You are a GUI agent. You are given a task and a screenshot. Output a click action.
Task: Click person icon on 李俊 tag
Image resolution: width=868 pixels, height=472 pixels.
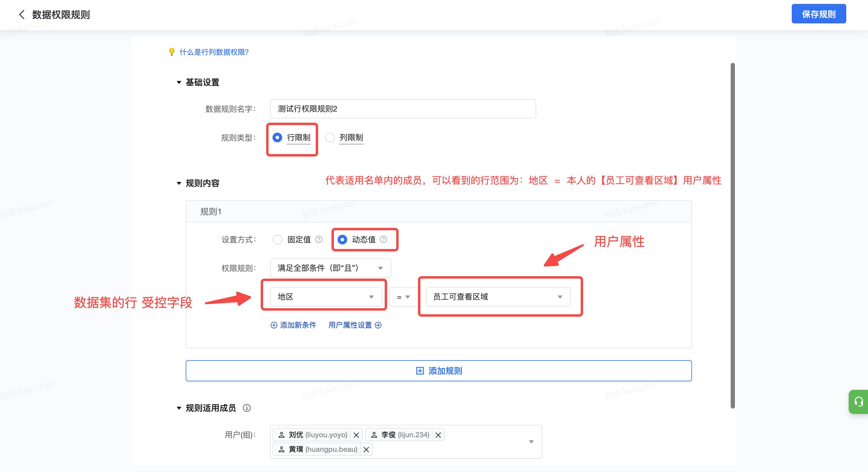pyautogui.click(x=374, y=435)
